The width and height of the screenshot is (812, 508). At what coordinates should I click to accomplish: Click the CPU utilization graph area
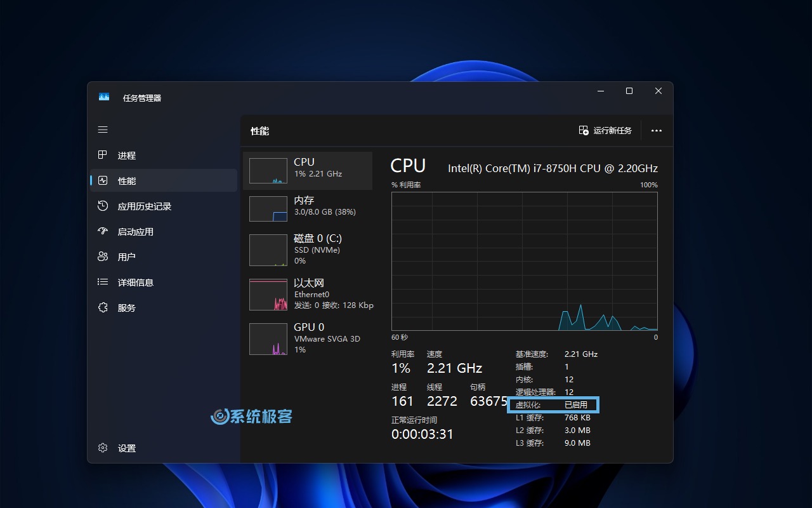click(x=524, y=261)
